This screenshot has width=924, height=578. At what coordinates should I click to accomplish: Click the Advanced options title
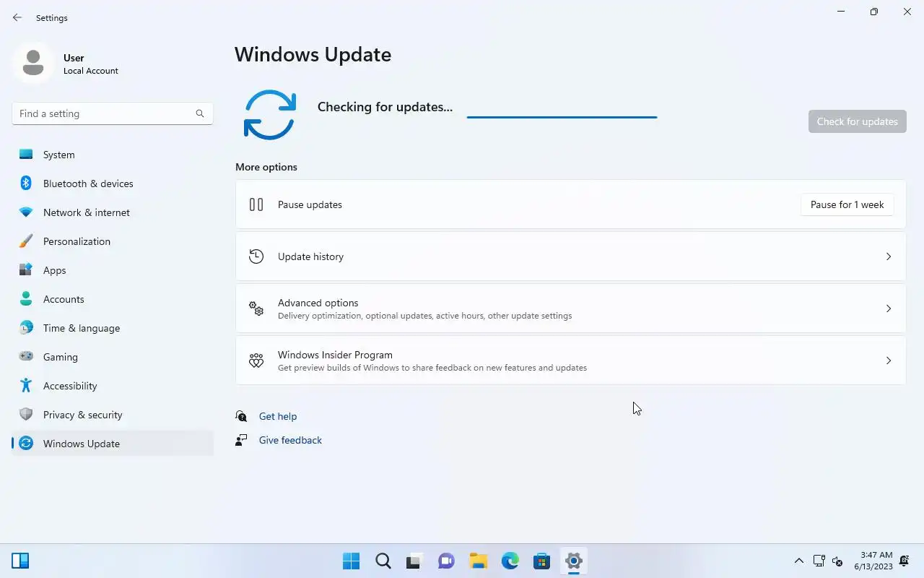point(318,303)
